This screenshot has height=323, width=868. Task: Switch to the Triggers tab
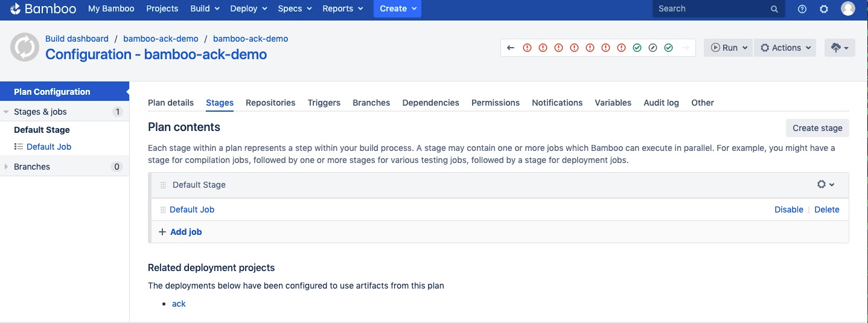[324, 103]
